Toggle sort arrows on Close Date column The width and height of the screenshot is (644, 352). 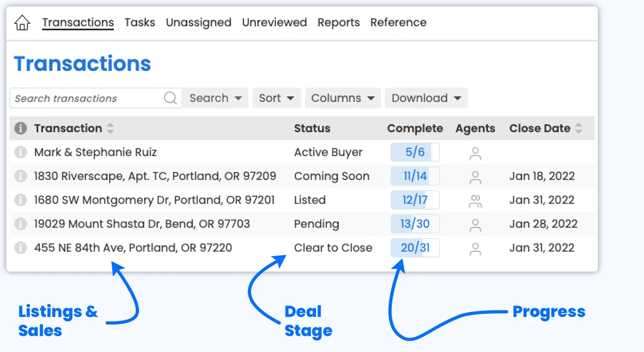click(x=578, y=128)
